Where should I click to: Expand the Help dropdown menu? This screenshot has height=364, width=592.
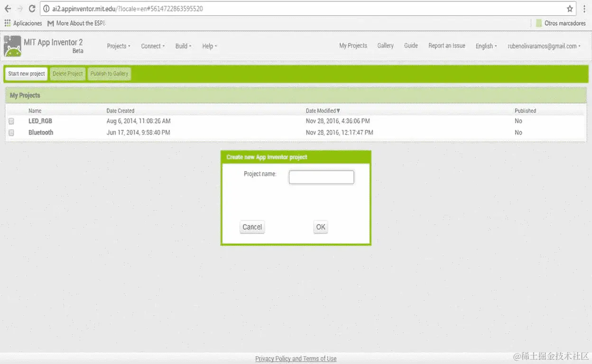[209, 46]
